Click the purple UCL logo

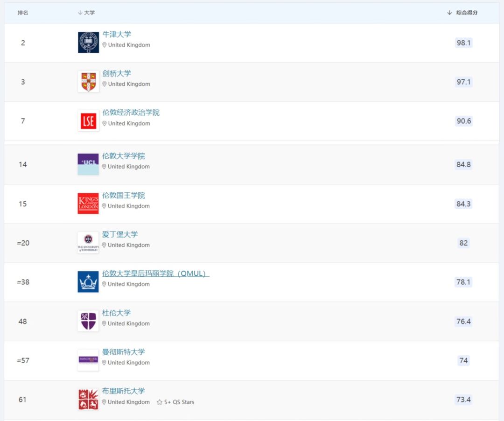coord(88,164)
